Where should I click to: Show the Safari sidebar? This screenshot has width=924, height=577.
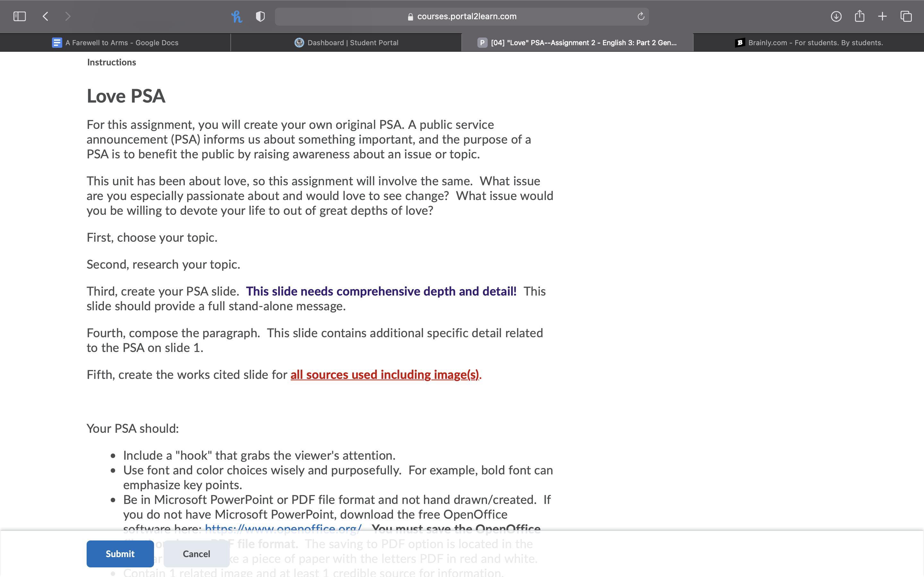tap(20, 16)
